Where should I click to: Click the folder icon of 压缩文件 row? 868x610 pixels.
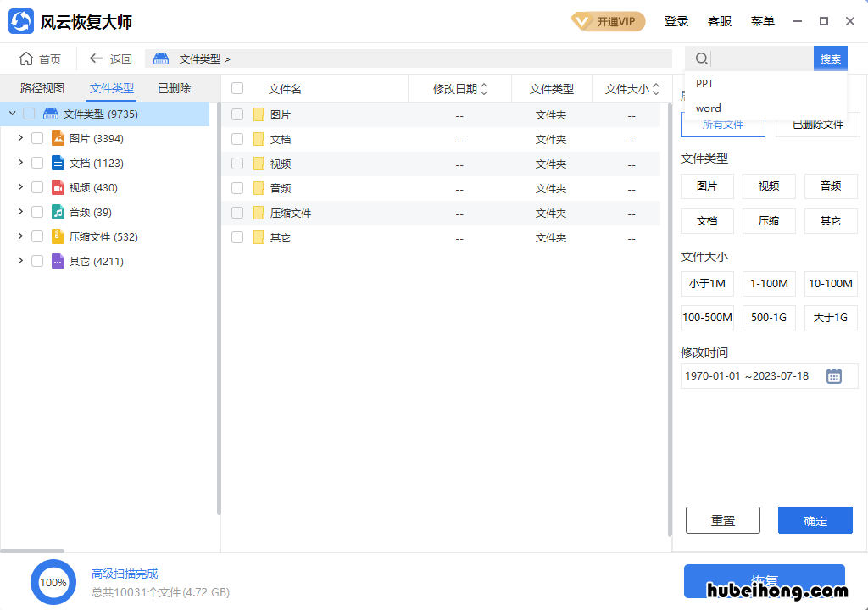pyautogui.click(x=259, y=213)
